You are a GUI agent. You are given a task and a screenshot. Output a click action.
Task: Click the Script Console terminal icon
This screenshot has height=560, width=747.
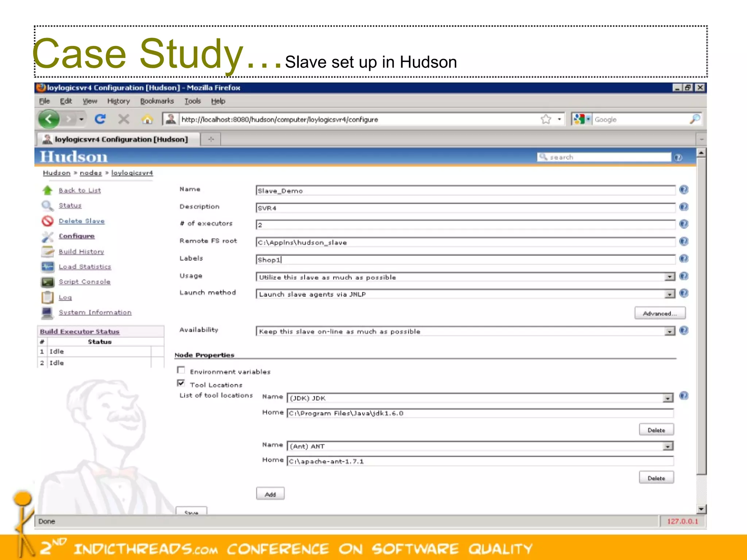47,282
